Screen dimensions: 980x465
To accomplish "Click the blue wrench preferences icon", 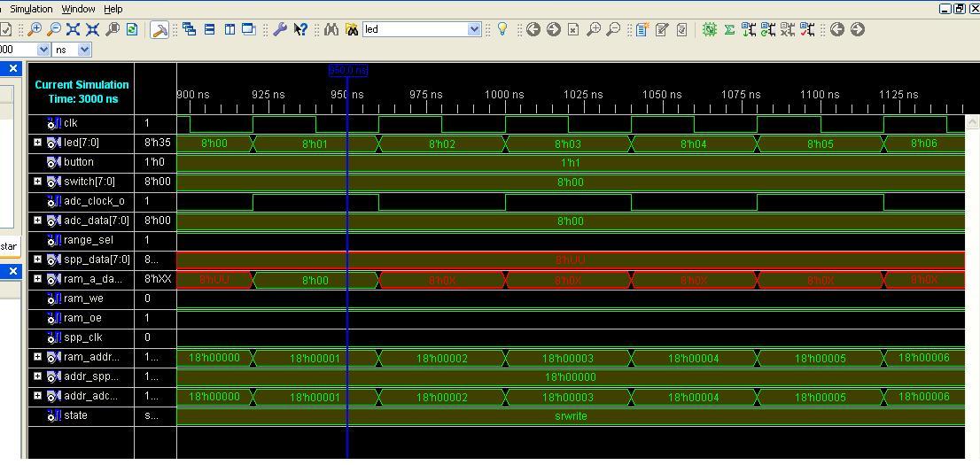I will click(280, 29).
